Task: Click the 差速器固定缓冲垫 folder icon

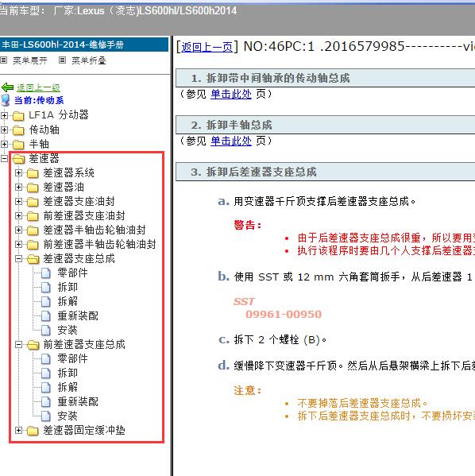Action: [x=33, y=431]
